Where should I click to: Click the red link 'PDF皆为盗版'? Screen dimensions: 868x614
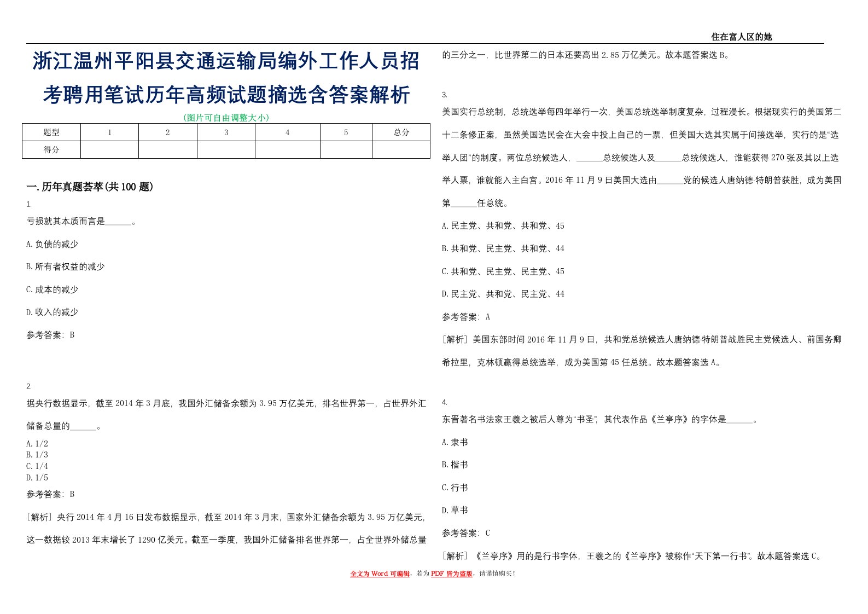451,574
